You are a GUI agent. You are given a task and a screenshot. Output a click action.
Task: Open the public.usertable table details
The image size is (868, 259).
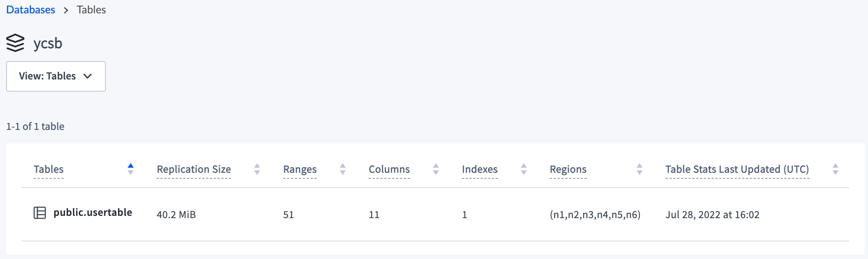pos(93,213)
